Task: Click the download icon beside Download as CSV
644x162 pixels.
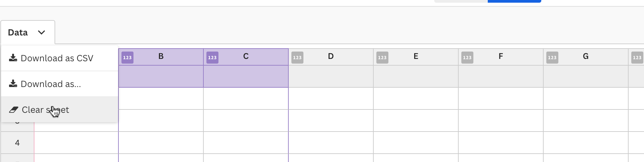Action: pyautogui.click(x=13, y=58)
